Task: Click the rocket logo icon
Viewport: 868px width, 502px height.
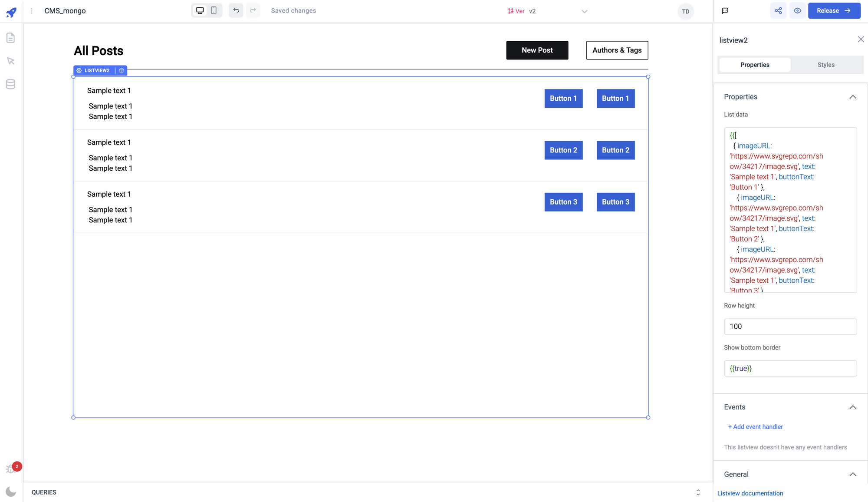Action: [x=11, y=12]
